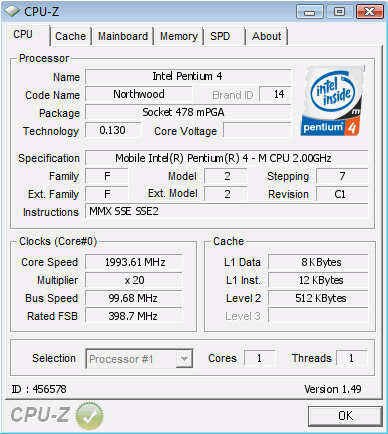This screenshot has width=388, height=434.
Task: Click the L1 Inst. value 12 KBytes
Action: click(318, 280)
